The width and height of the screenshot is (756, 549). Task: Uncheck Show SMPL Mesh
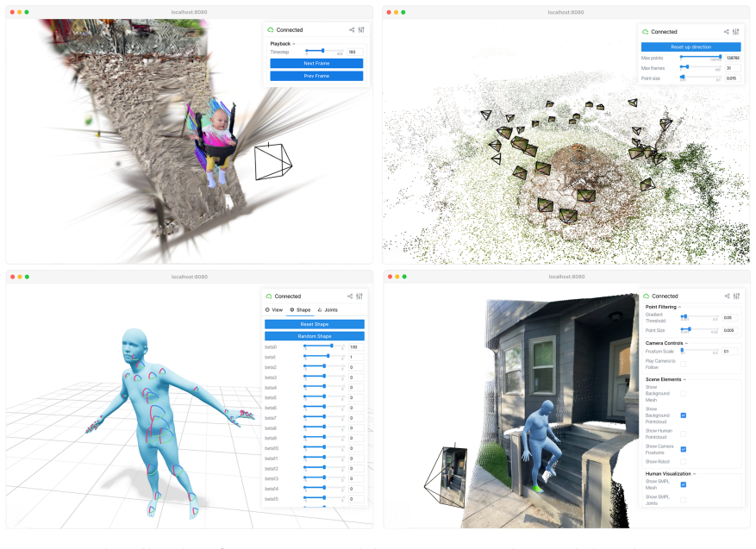pyautogui.click(x=684, y=484)
